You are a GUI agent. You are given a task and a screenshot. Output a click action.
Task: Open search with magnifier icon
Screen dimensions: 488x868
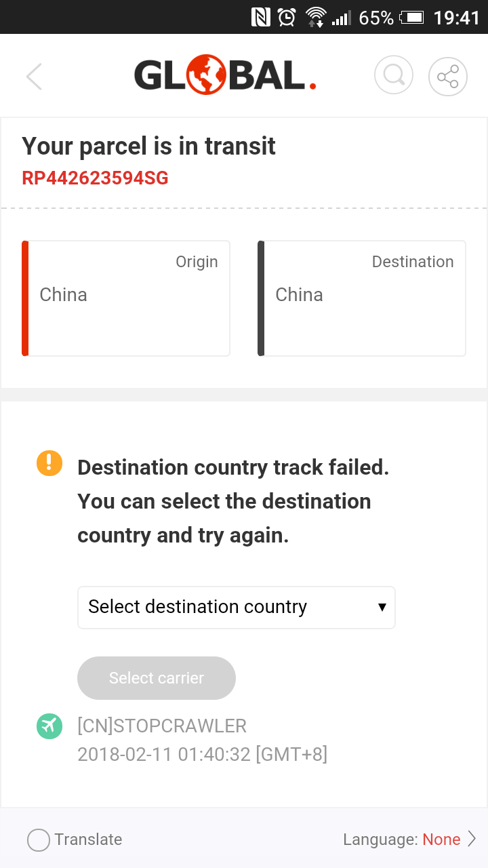394,76
